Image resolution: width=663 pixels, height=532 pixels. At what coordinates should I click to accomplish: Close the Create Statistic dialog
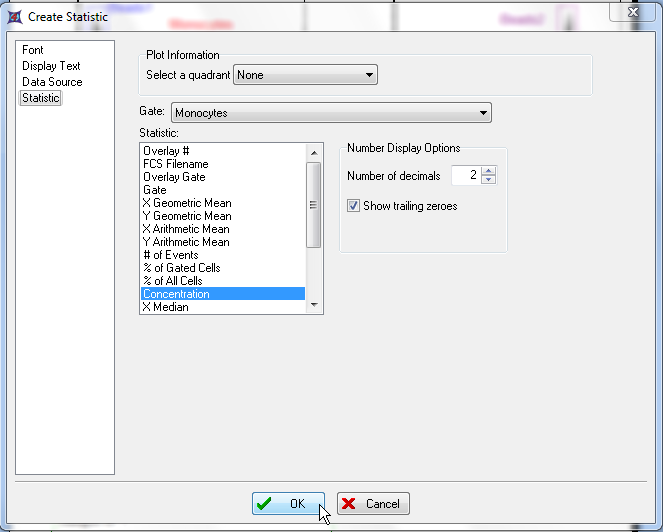633,12
